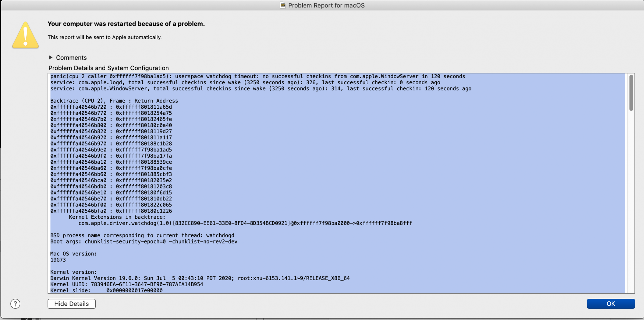The height and width of the screenshot is (320, 644).
Task: Click the 'Kernel UUID: 783946EA' line
Action: tap(127, 284)
